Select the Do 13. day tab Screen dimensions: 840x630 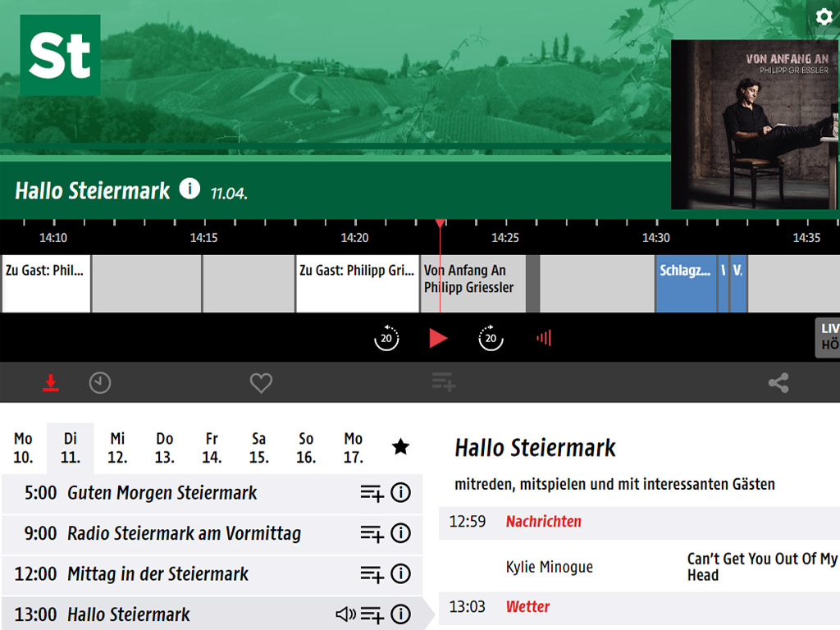point(164,448)
